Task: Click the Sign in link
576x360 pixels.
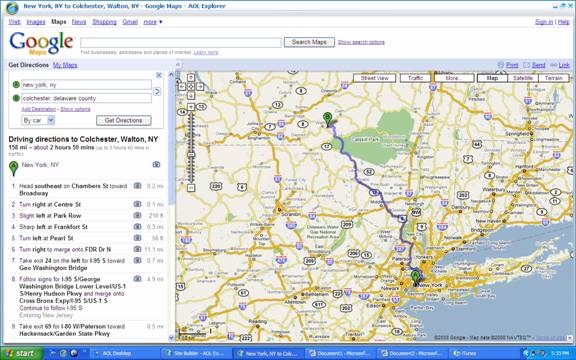Action: [544, 22]
